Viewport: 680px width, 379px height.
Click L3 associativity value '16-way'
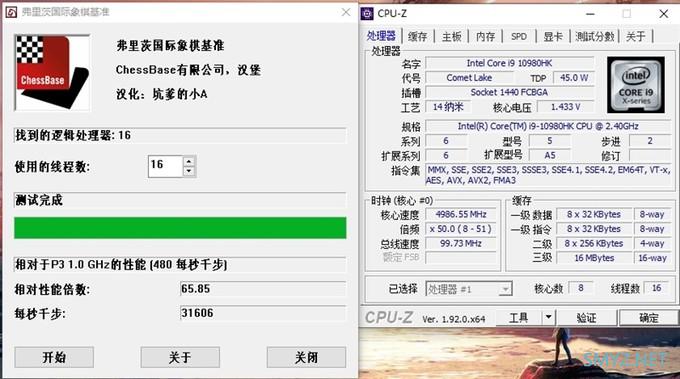[652, 258]
